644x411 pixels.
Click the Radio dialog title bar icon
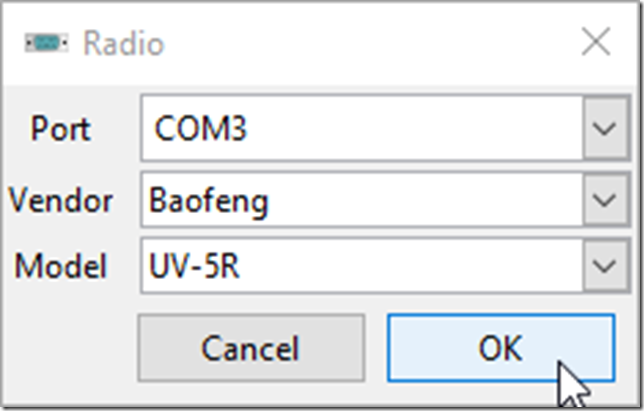pos(46,43)
